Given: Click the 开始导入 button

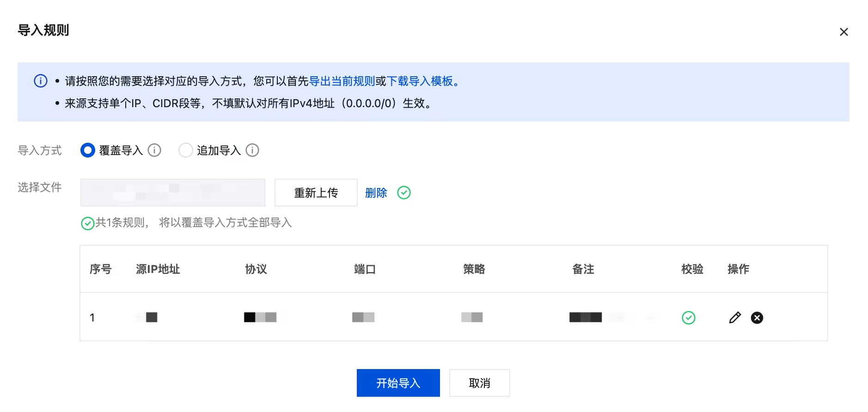Looking at the screenshot, I should pyautogui.click(x=398, y=383).
